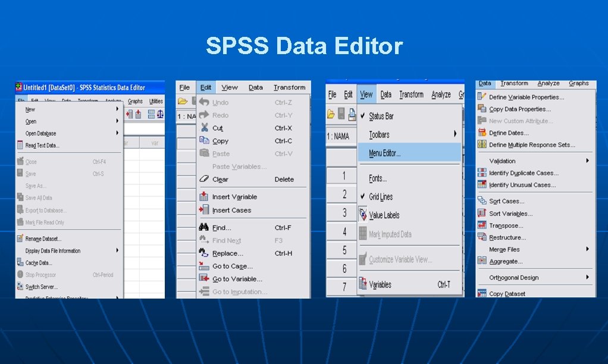Click the Value Labels icon
The width and height of the screenshot is (608, 364).
tap(363, 215)
